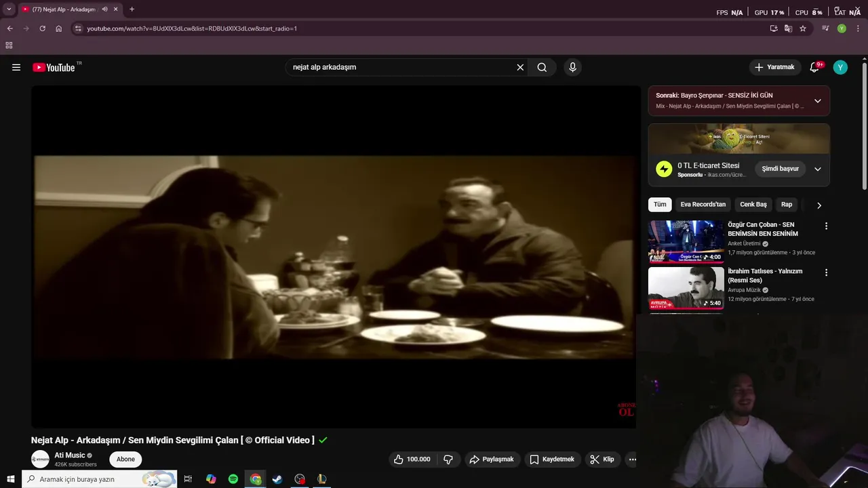This screenshot has width=868, height=488.
Task: Click the Windows taskbar search box
Action: click(x=100, y=479)
